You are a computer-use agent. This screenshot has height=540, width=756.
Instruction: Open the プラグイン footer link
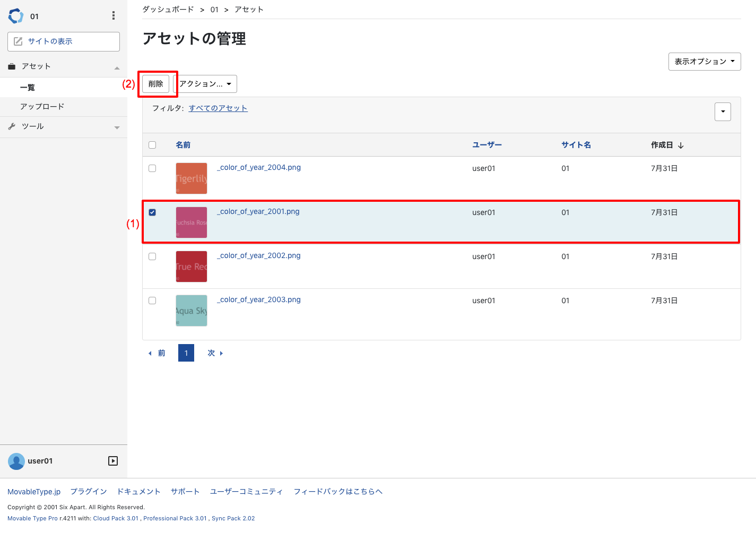click(89, 492)
